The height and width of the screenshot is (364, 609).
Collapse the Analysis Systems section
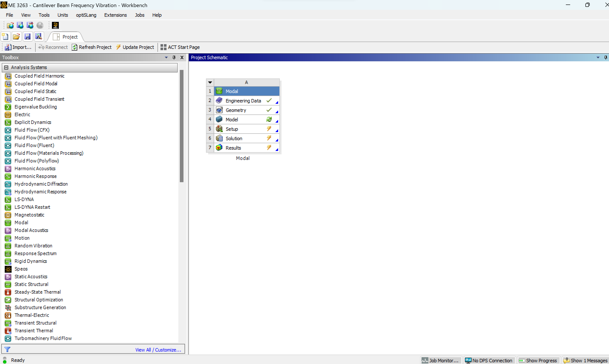pos(6,68)
